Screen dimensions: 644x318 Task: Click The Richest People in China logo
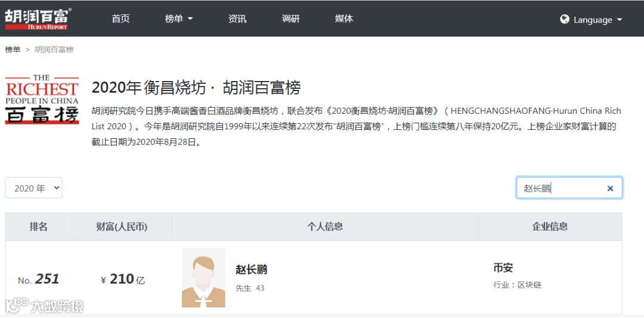(42, 99)
